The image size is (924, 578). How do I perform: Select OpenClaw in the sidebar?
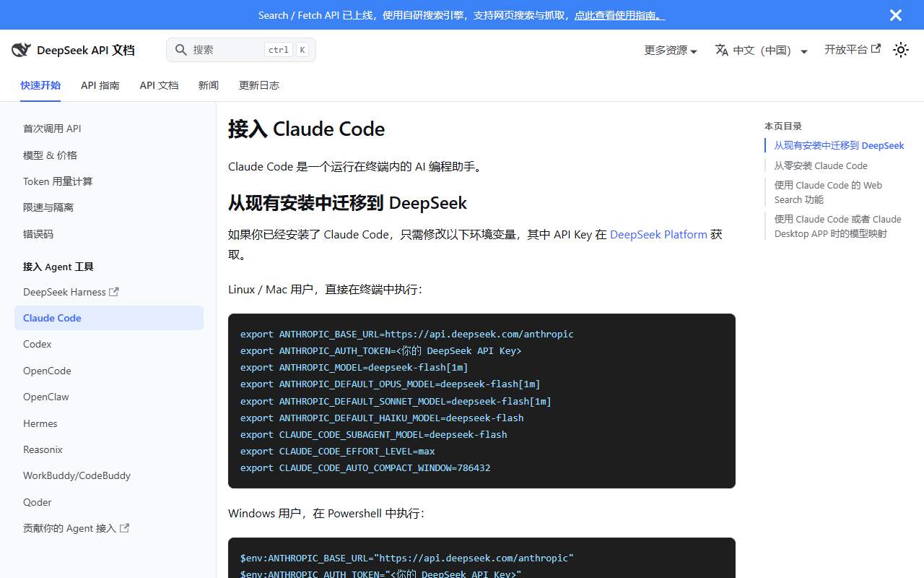[46, 397]
